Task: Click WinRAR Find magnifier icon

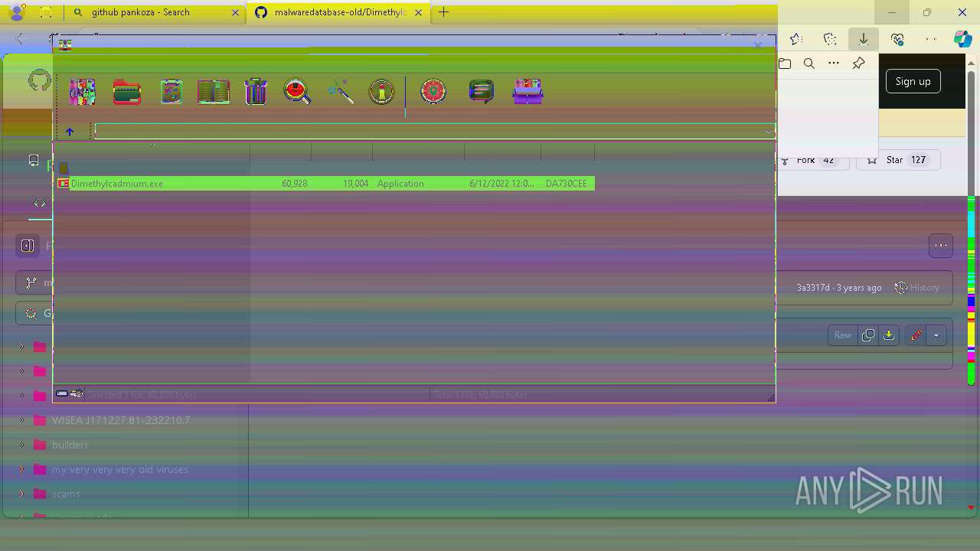Action: pyautogui.click(x=297, y=92)
